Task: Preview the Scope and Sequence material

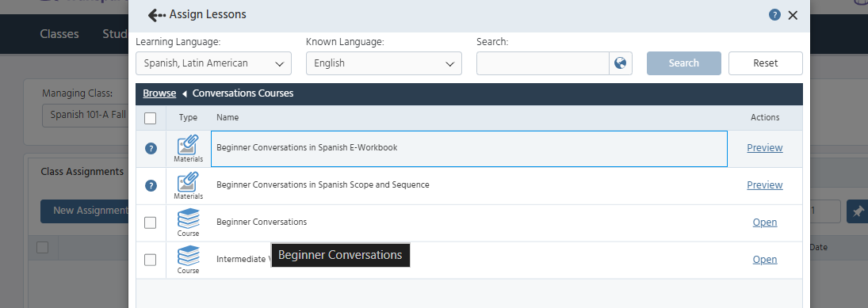Action: [x=764, y=184]
